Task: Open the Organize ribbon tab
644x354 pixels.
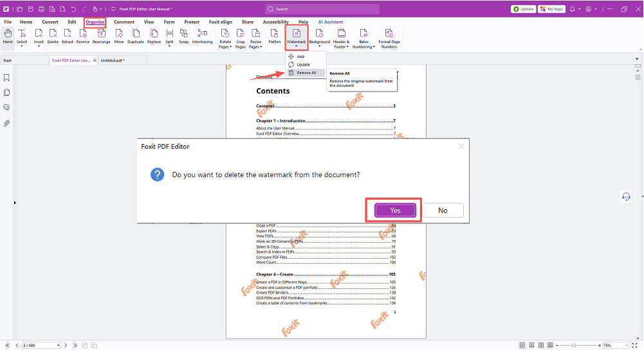Action: coord(95,22)
